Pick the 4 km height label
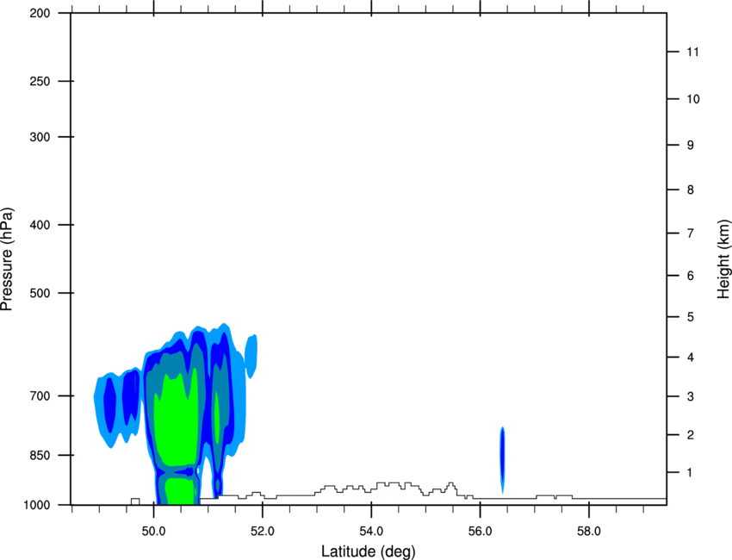 tap(691, 358)
